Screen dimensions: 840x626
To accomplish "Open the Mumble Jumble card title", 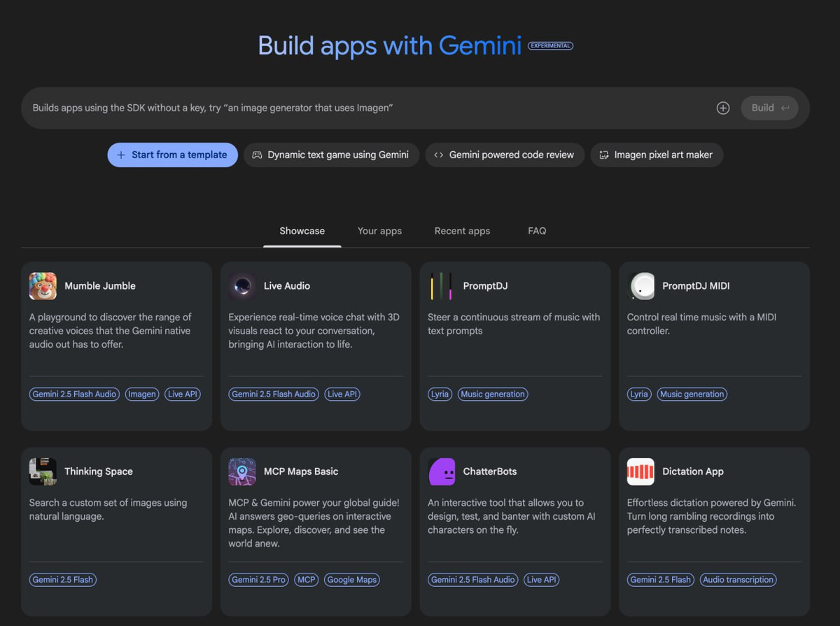I will pyautogui.click(x=100, y=286).
